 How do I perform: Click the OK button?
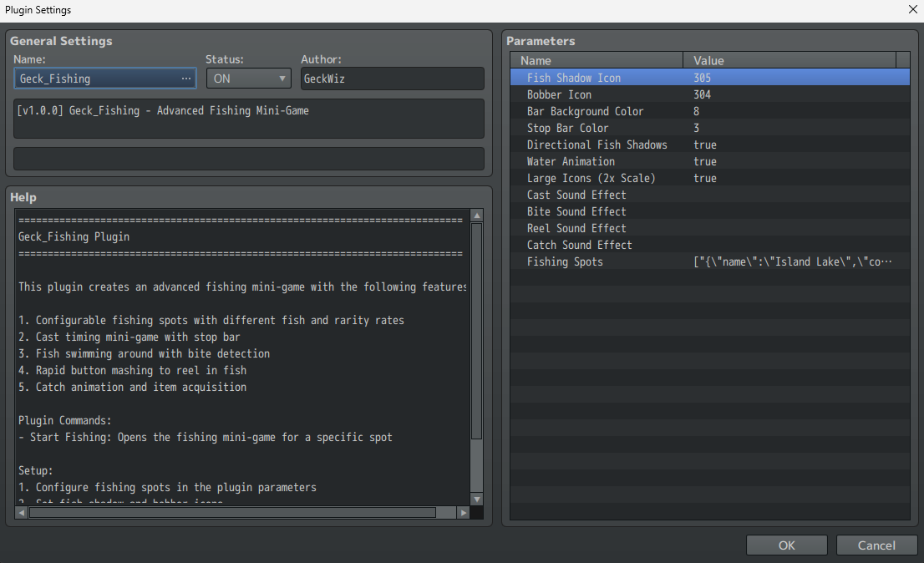pyautogui.click(x=787, y=545)
